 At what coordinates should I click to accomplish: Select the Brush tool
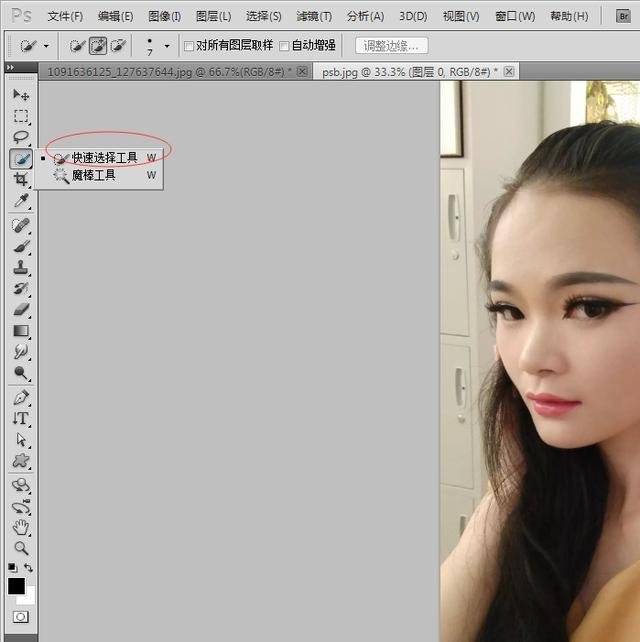click(20, 246)
